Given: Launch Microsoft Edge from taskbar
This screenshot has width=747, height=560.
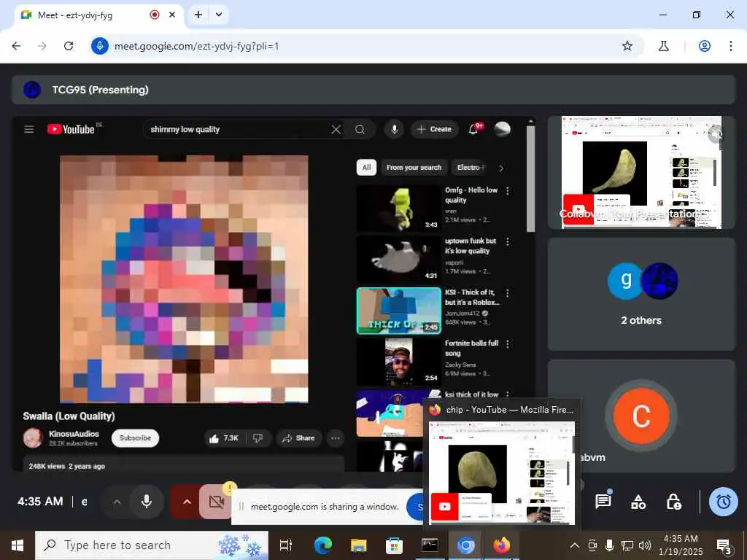Looking at the screenshot, I should pos(322,545).
